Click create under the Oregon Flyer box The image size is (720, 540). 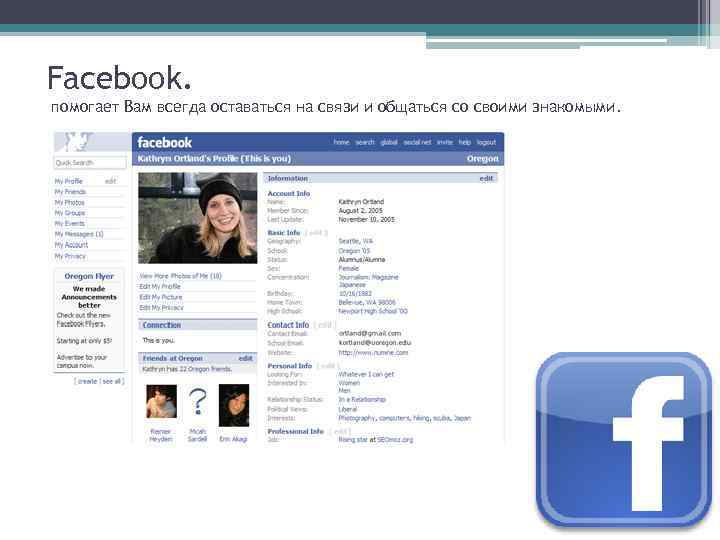pyautogui.click(x=87, y=381)
